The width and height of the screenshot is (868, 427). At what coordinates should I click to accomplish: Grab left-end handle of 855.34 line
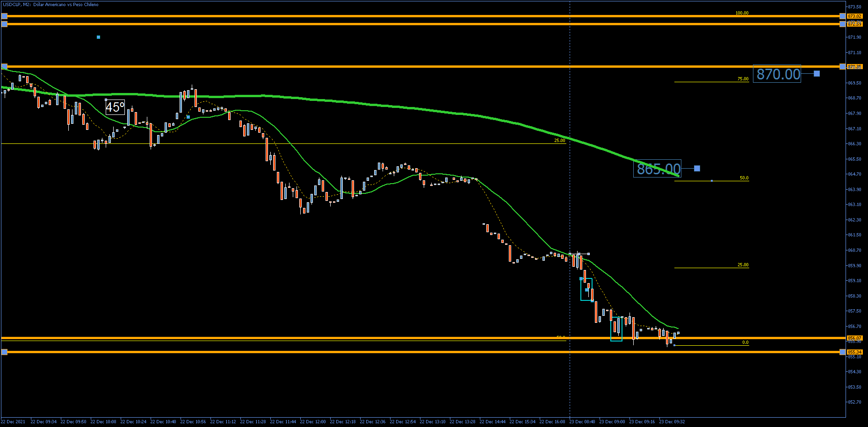coord(4,352)
